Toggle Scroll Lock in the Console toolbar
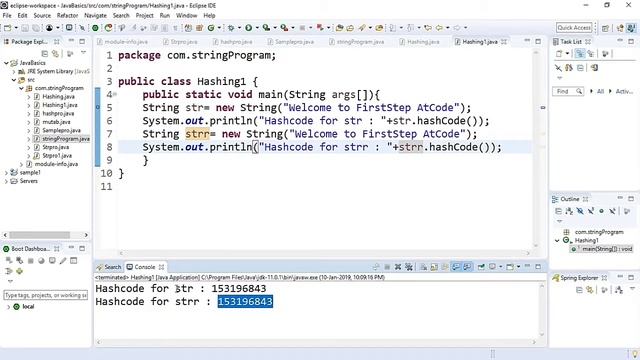The width and height of the screenshot is (640, 360). point(434,267)
